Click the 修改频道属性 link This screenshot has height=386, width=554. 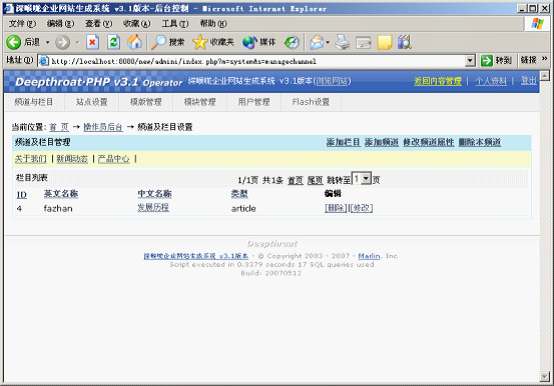pyautogui.click(x=429, y=142)
